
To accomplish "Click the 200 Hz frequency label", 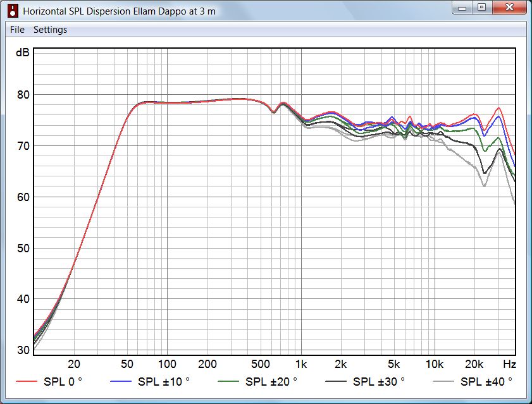I will pyautogui.click(x=207, y=364).
